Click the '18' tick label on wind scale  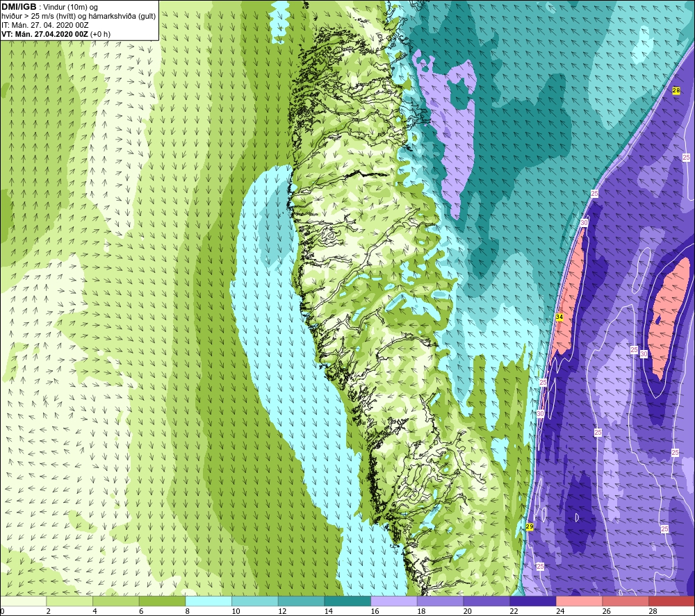click(x=421, y=611)
